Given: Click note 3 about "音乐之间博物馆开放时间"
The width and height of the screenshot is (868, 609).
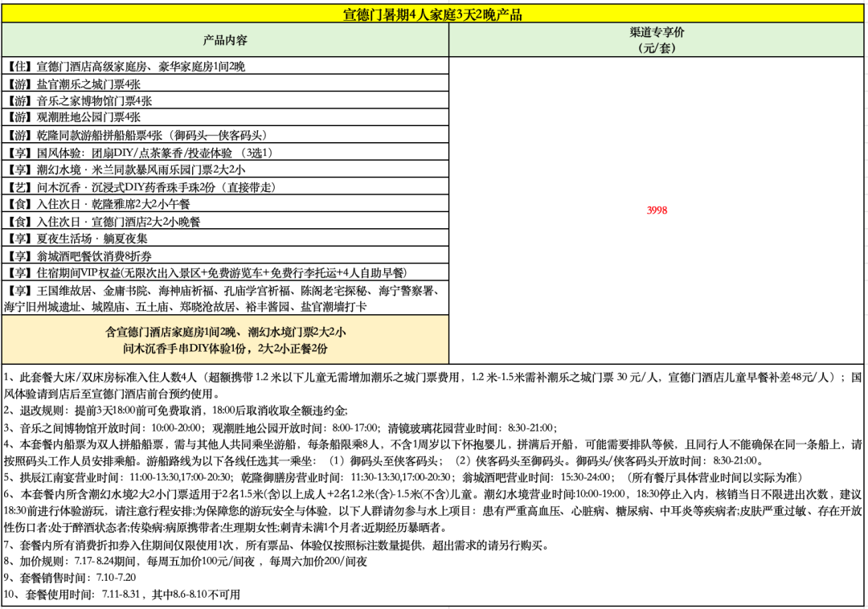Looking at the screenshot, I should (x=280, y=427).
